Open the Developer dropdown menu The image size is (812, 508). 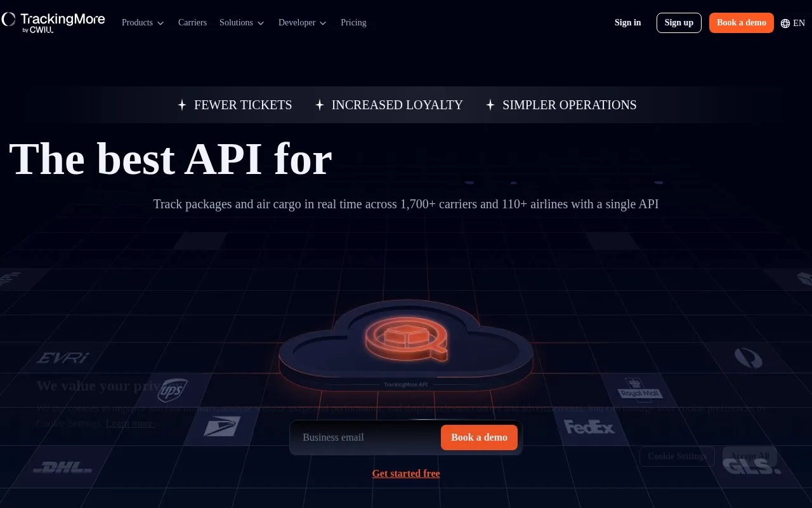[303, 23]
